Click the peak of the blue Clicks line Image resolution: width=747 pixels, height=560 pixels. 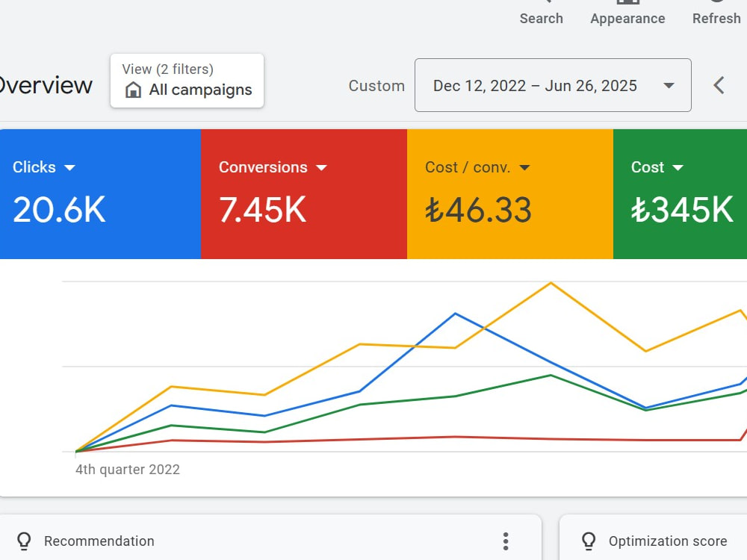click(456, 314)
